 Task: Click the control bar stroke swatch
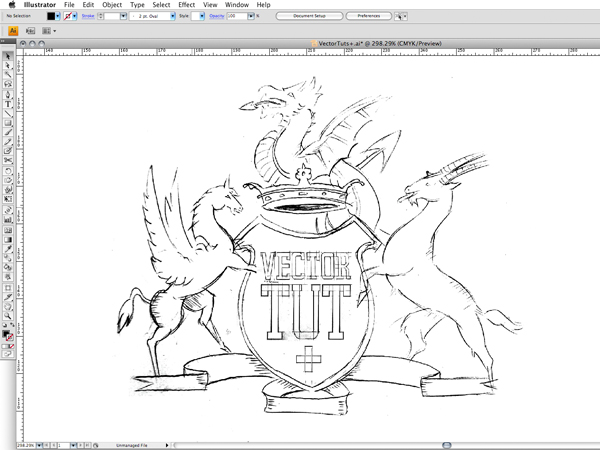pyautogui.click(x=68, y=16)
